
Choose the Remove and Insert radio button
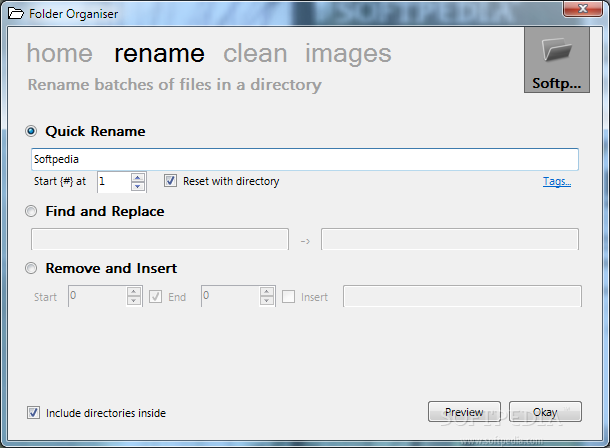(31, 268)
